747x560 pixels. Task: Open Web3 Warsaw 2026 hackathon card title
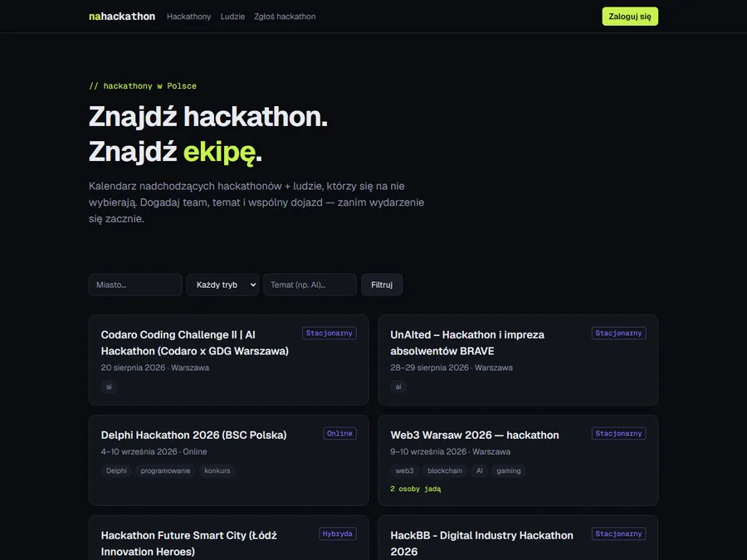[475, 436]
